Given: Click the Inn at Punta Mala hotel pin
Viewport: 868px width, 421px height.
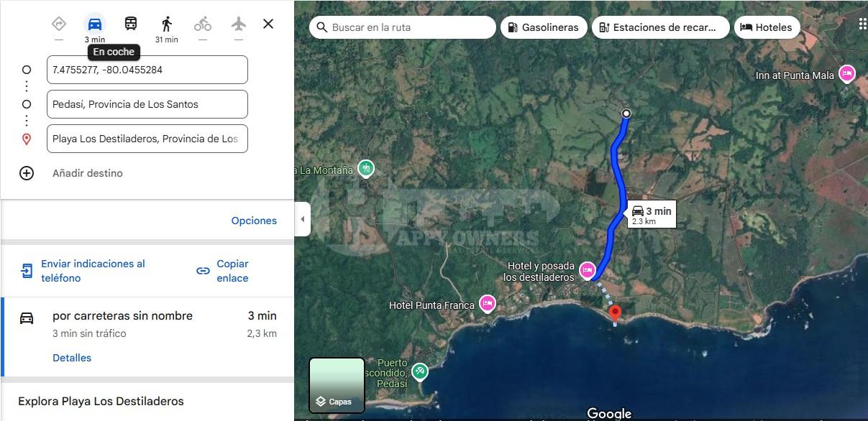Looking at the screenshot, I should click(847, 73).
